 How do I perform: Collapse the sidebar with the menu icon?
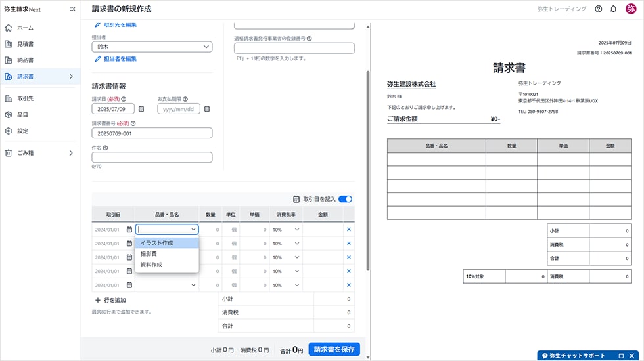(x=72, y=9)
